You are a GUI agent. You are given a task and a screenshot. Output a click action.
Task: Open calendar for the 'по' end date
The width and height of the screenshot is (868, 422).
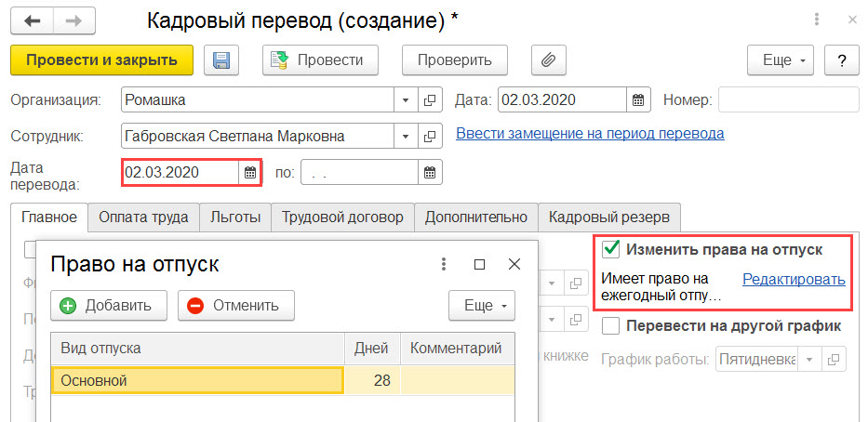430,173
